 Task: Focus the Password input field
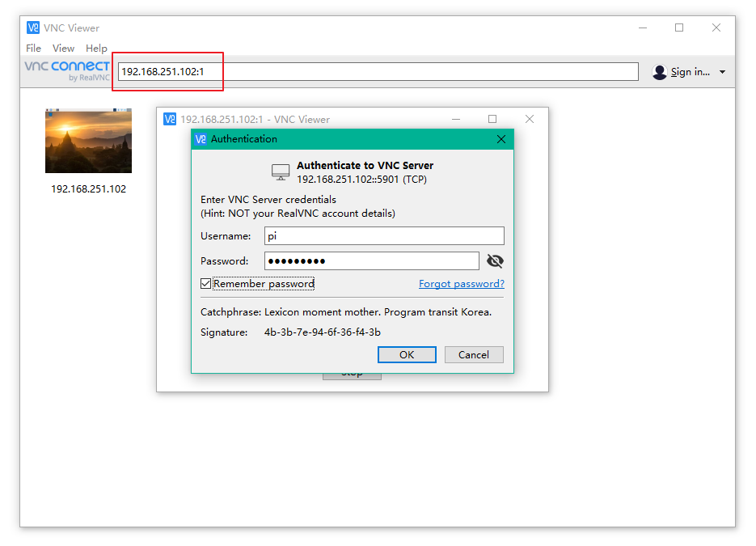coord(371,260)
